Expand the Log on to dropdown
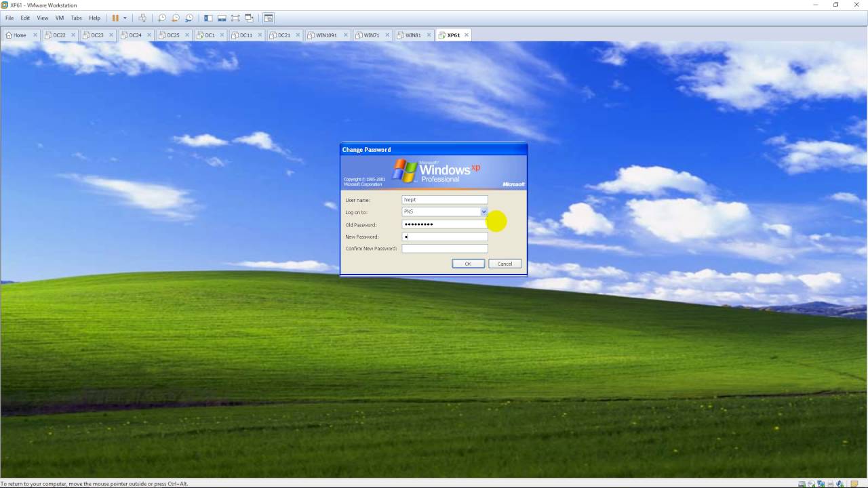The height and width of the screenshot is (488, 868). pyautogui.click(x=484, y=212)
